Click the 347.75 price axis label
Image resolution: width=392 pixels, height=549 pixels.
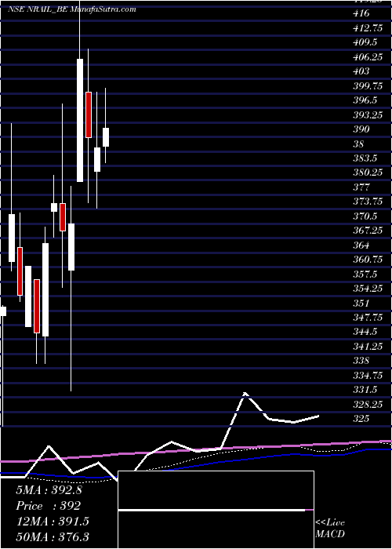tap(368, 318)
